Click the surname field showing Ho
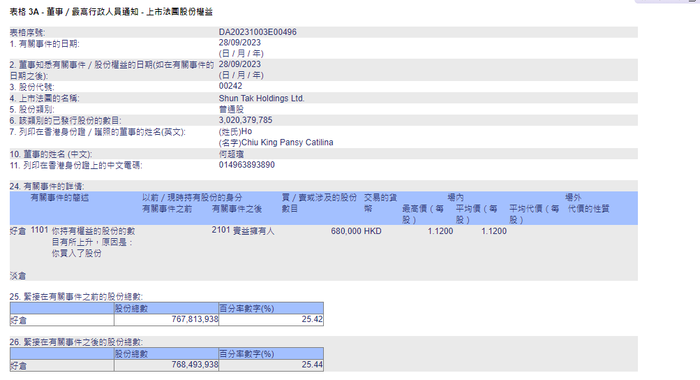The width and height of the screenshot is (700, 380). [235, 132]
